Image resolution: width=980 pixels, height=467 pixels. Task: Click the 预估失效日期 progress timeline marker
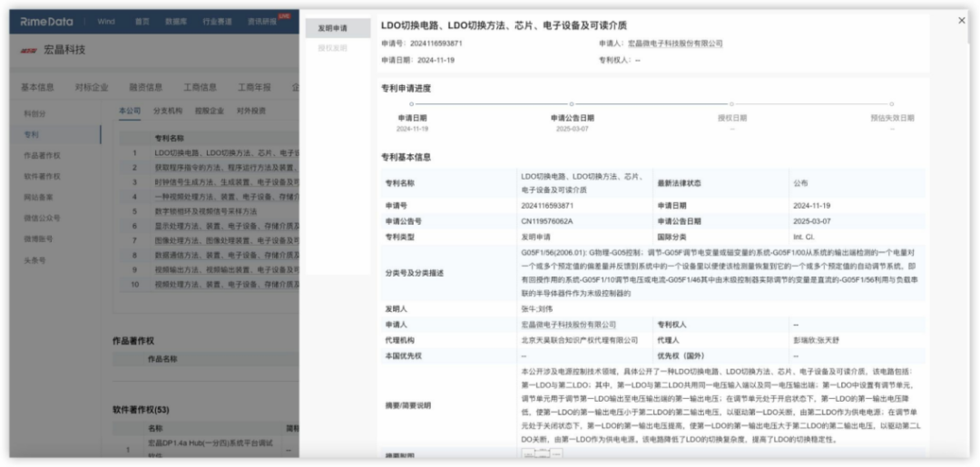[892, 104]
